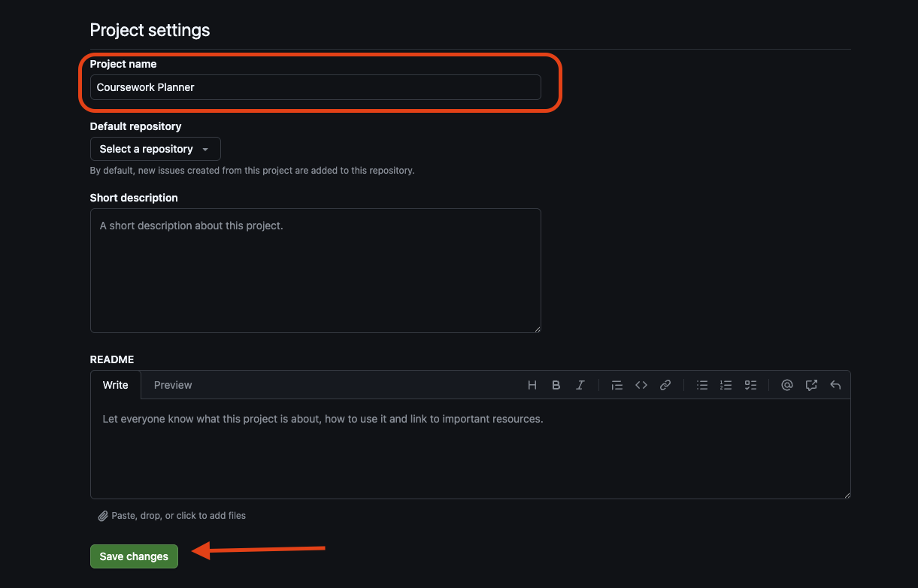Click the Save changes button

pyautogui.click(x=134, y=556)
